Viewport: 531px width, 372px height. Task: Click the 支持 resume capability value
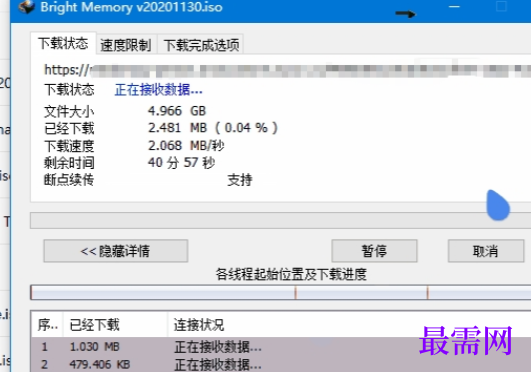tap(239, 180)
